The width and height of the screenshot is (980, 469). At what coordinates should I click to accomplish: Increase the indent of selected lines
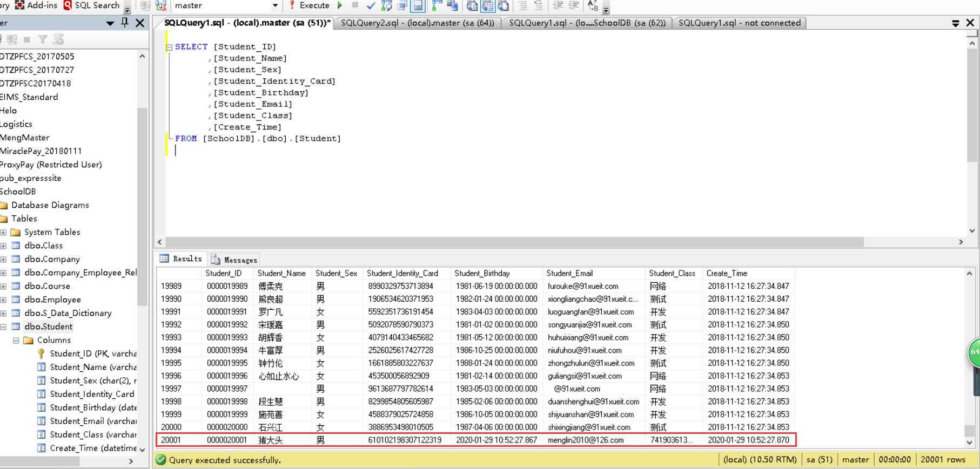[x=573, y=5]
